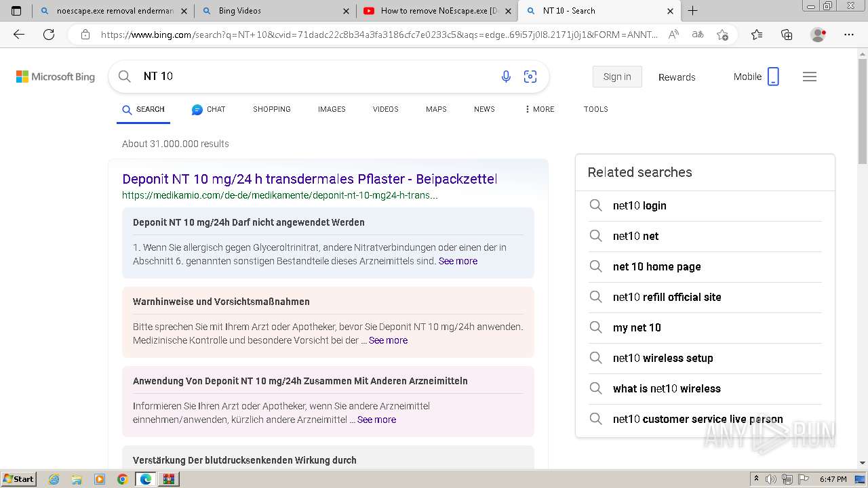View site information lock icon
Screen dimensions: 868x488
point(85,35)
